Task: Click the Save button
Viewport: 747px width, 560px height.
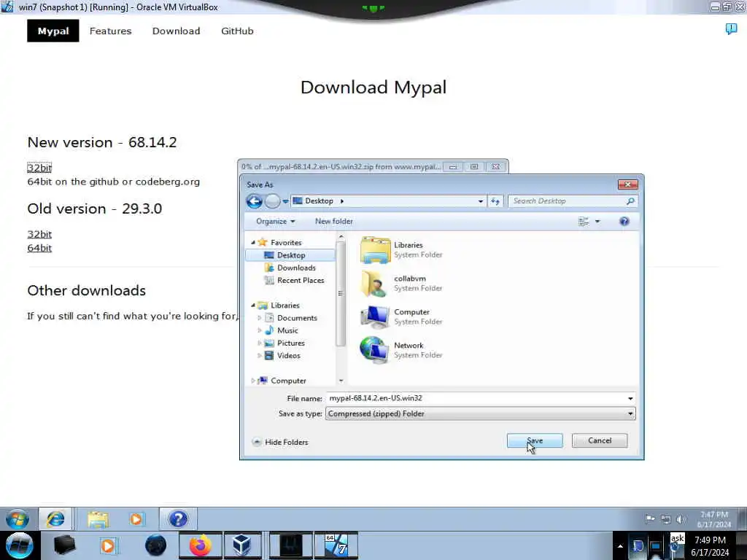Action: 535,441
